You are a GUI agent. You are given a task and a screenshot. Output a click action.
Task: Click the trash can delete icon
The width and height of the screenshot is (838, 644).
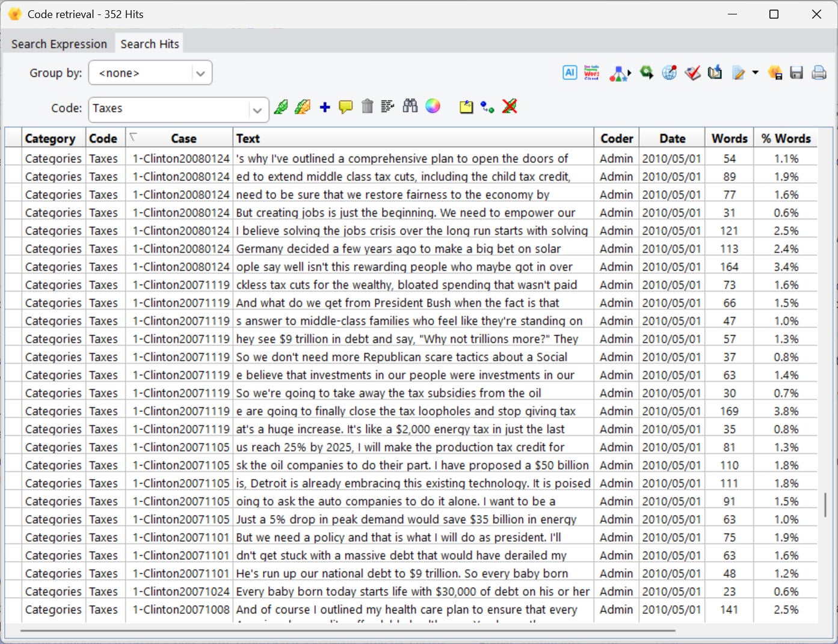(367, 106)
